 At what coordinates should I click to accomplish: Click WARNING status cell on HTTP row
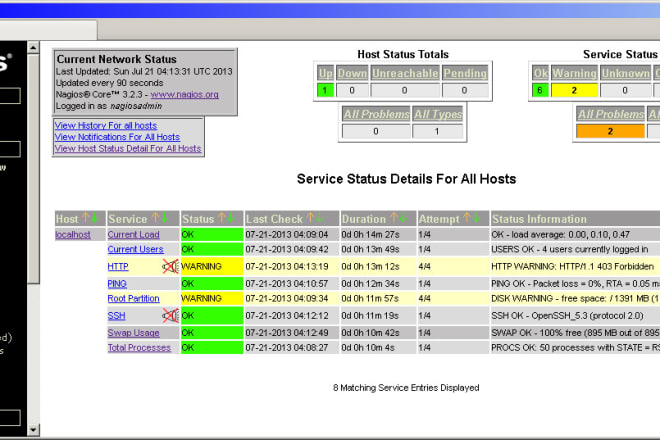click(x=212, y=267)
